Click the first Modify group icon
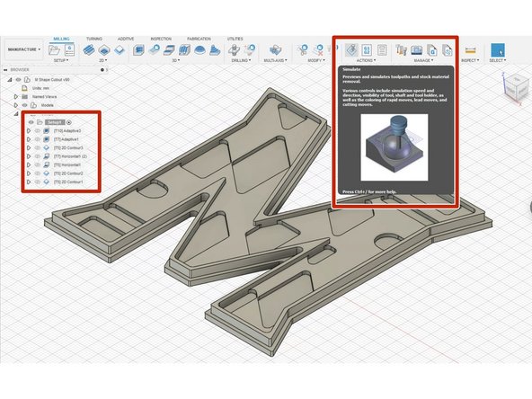This screenshot has width=532, height=399. 303,50
